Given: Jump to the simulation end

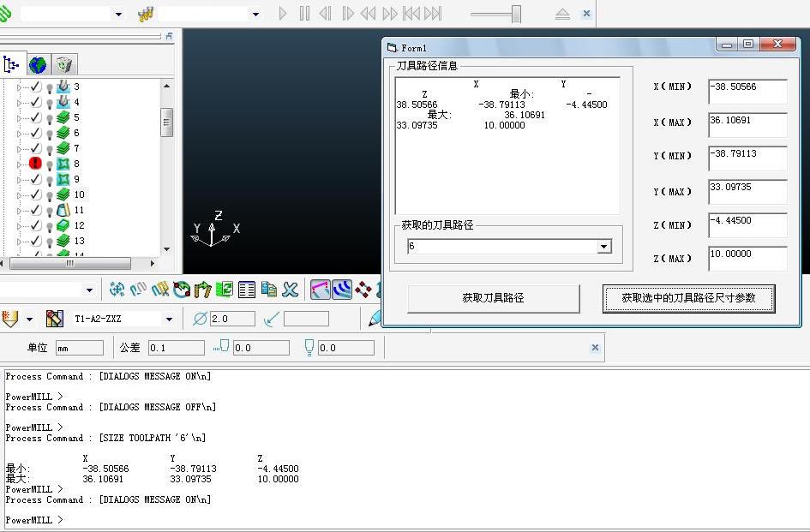Looking at the screenshot, I should [433, 14].
